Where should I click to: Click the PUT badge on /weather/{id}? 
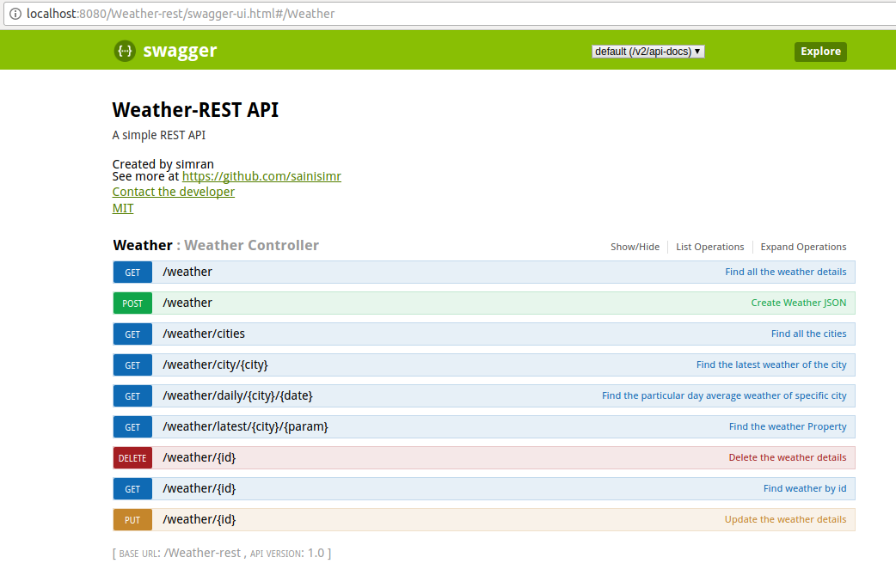[x=132, y=519]
